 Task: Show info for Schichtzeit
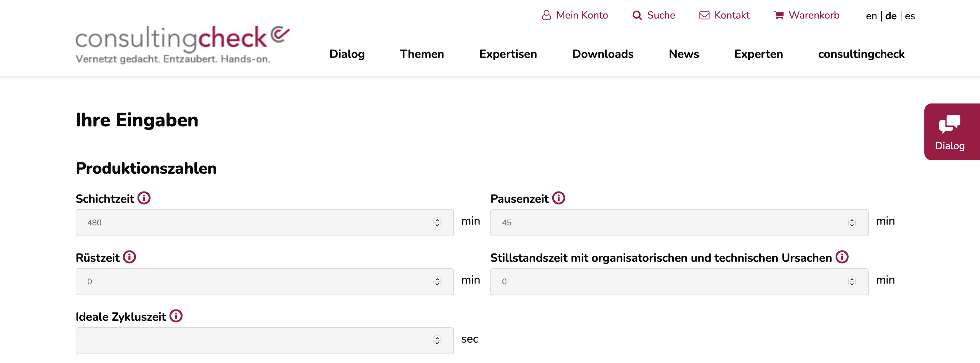(x=144, y=198)
